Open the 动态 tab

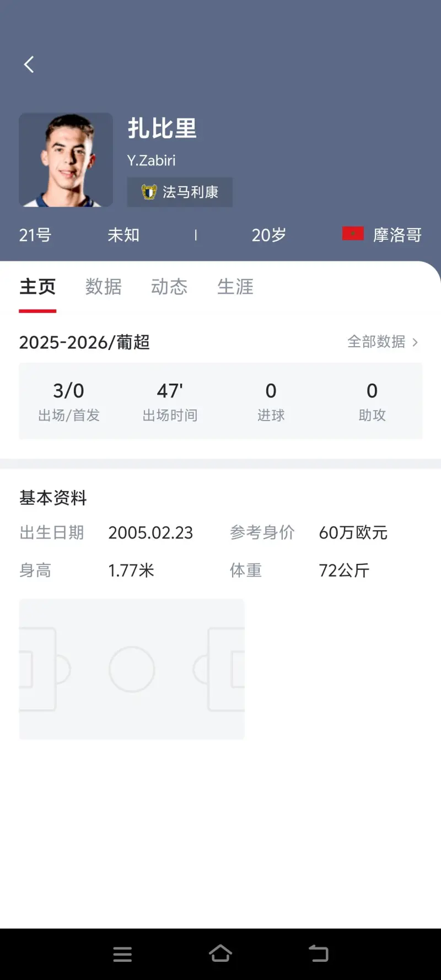169,287
